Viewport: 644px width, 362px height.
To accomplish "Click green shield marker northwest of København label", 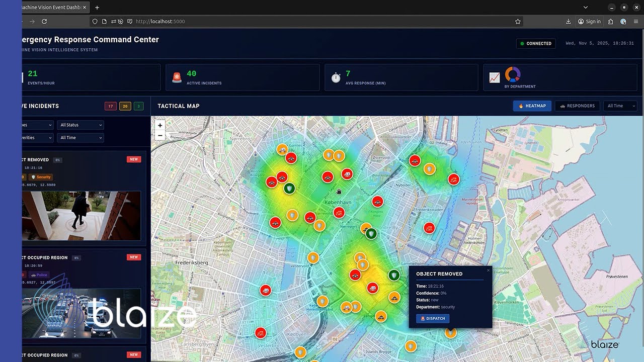I will click(289, 189).
